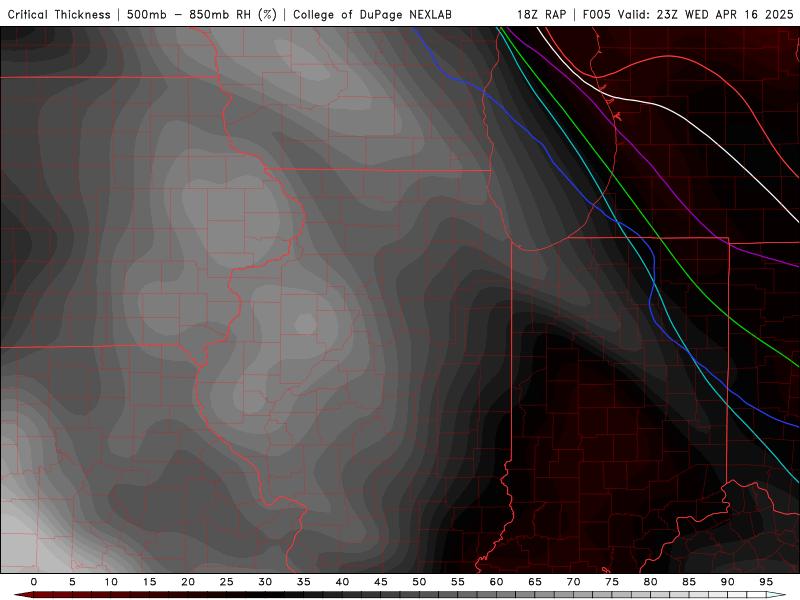Click the colorbar label "70"
This screenshot has height=600, width=800.
pos(573,582)
